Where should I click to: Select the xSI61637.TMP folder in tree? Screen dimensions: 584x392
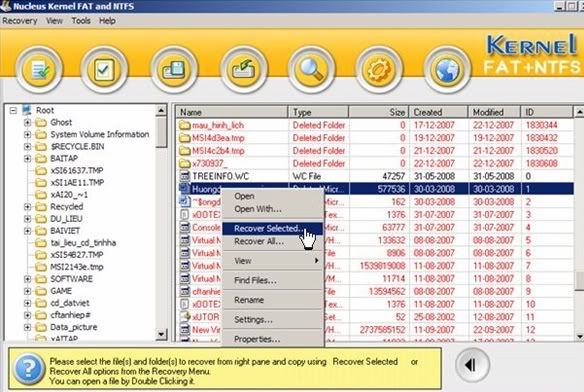(x=77, y=170)
